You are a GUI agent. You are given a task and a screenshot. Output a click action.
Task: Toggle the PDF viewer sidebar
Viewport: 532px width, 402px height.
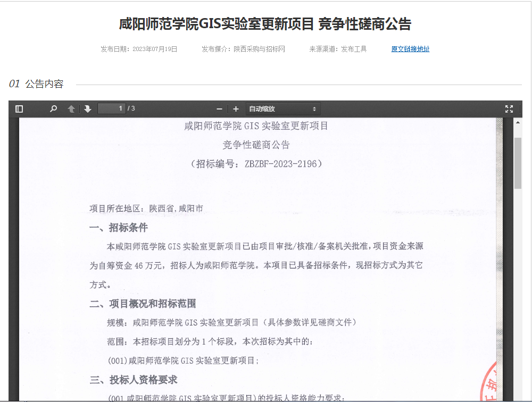(x=19, y=109)
